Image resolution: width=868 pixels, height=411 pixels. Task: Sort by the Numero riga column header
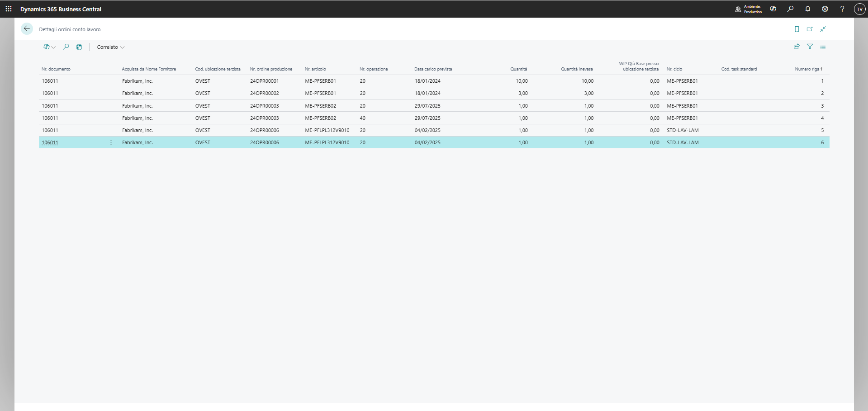pos(808,69)
